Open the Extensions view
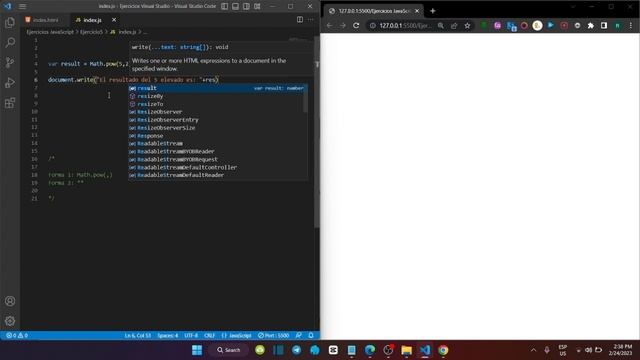The image size is (640, 360). (x=10, y=102)
